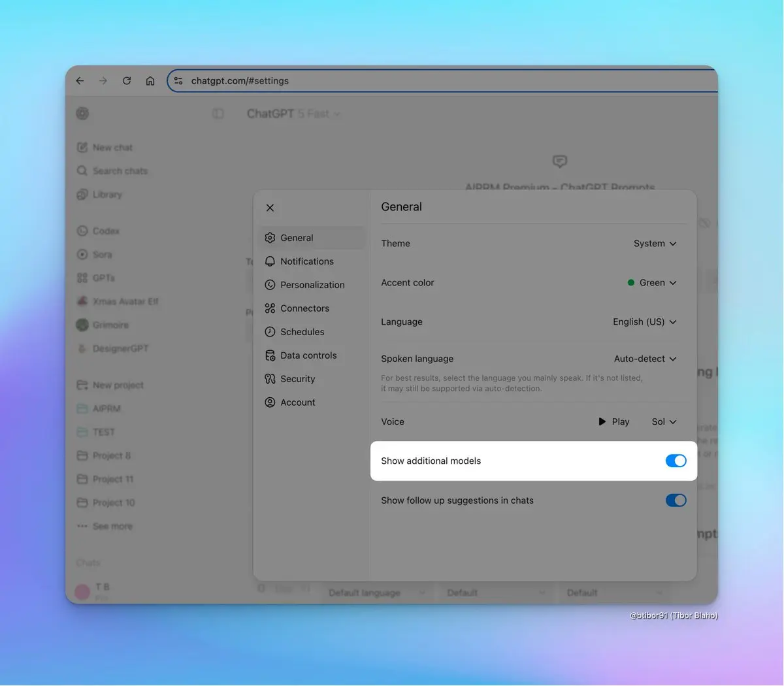Open the browser home page icon
The image size is (784, 686).
pos(150,81)
